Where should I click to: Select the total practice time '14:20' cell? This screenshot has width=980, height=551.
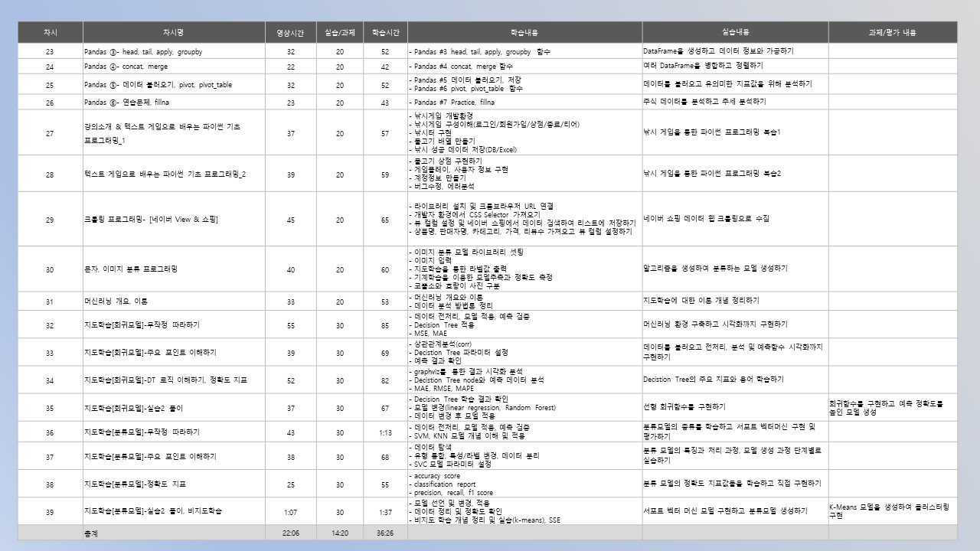339,533
